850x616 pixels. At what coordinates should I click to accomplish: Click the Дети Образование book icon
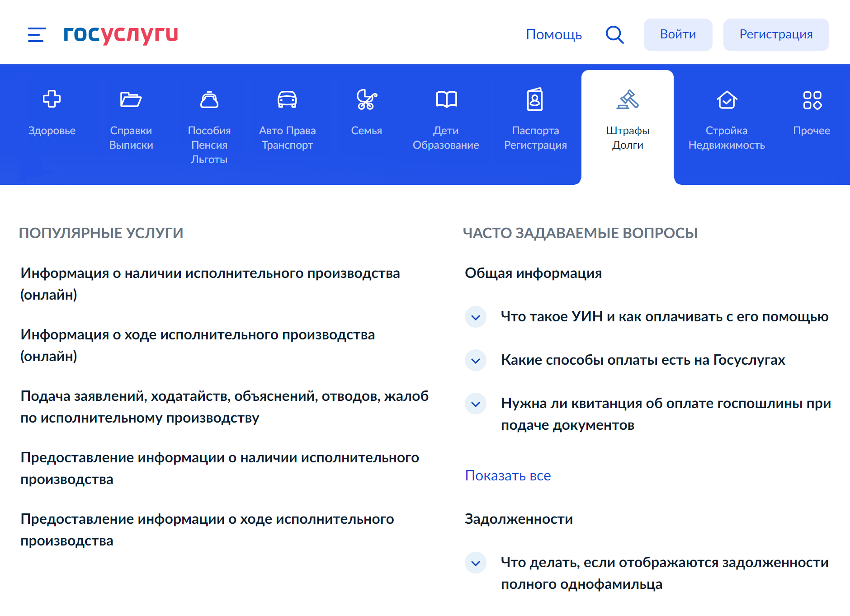446,99
